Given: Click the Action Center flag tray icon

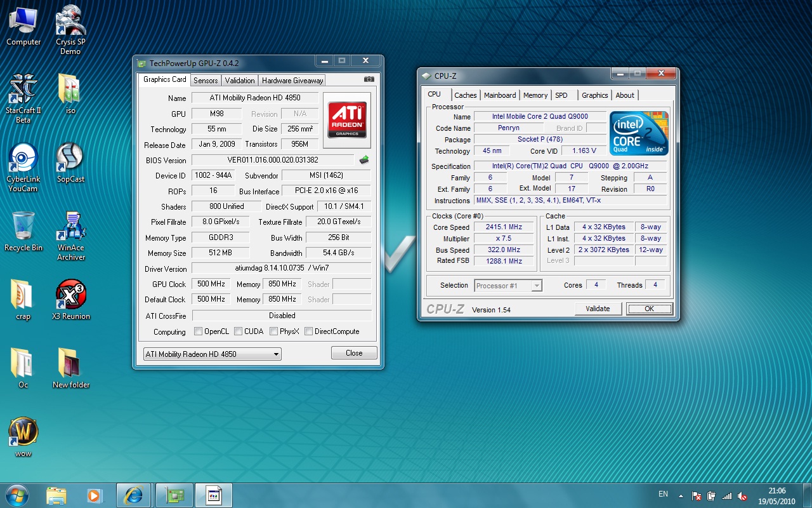Looking at the screenshot, I should (697, 496).
